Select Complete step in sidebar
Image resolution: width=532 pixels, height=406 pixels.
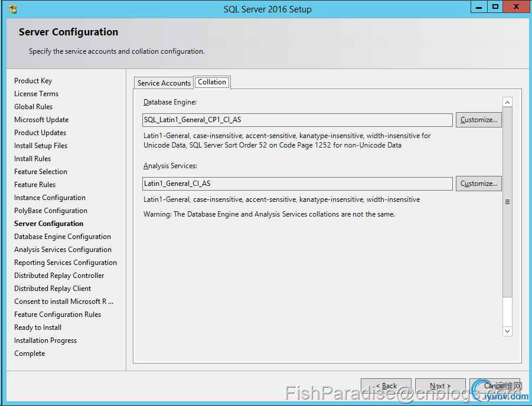point(30,353)
